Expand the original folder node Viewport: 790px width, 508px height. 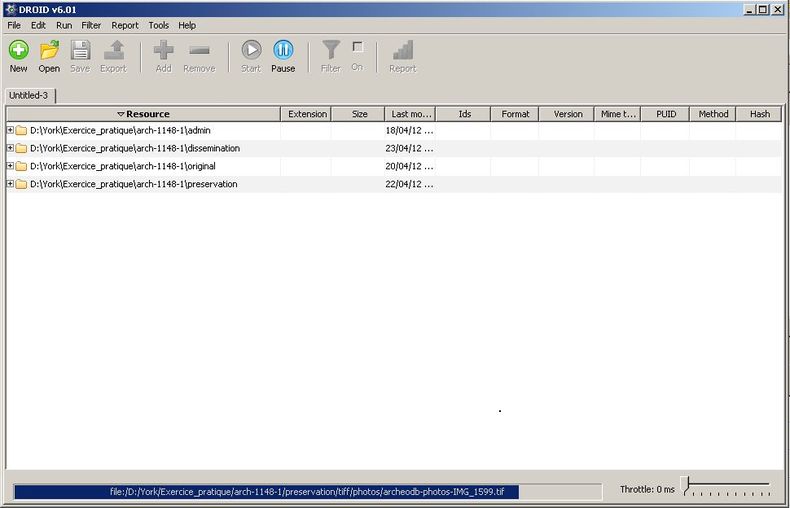(x=10, y=166)
